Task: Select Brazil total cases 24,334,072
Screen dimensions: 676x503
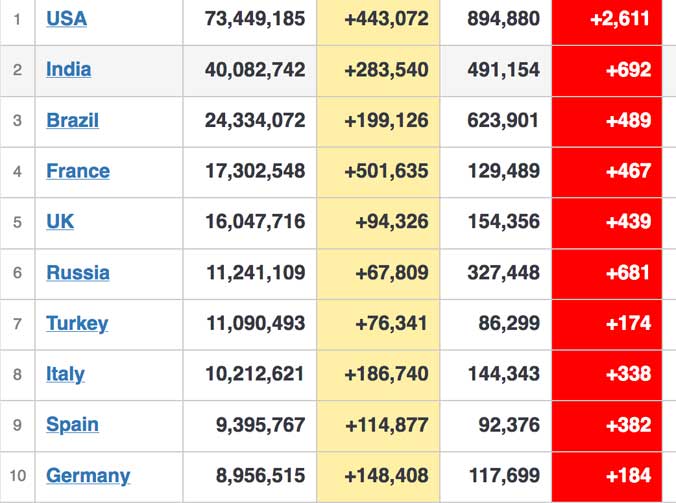Action: point(255,120)
